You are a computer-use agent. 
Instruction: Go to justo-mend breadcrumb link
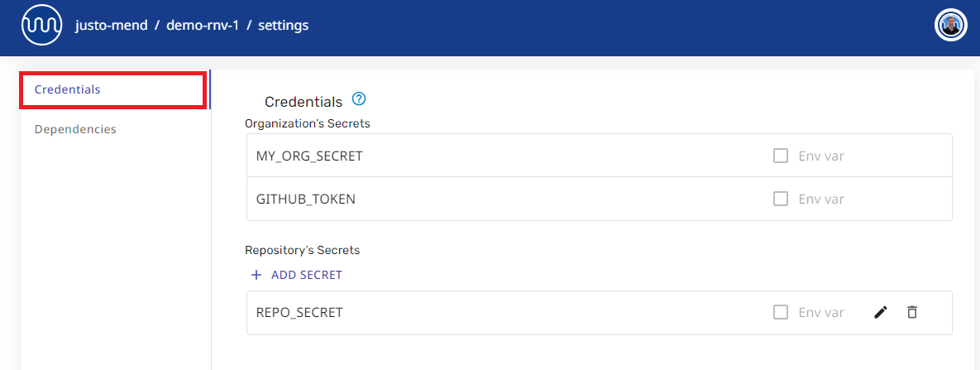tap(112, 26)
